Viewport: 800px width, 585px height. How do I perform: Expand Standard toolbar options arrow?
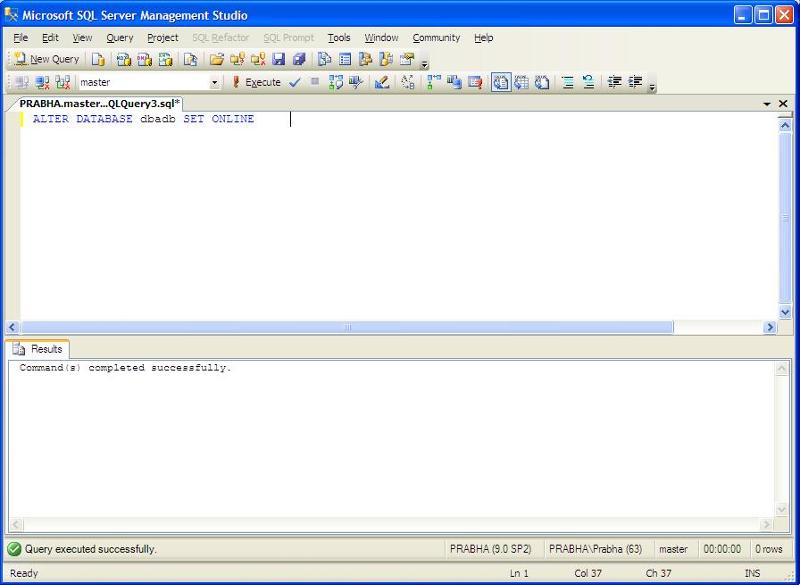pyautogui.click(x=424, y=63)
